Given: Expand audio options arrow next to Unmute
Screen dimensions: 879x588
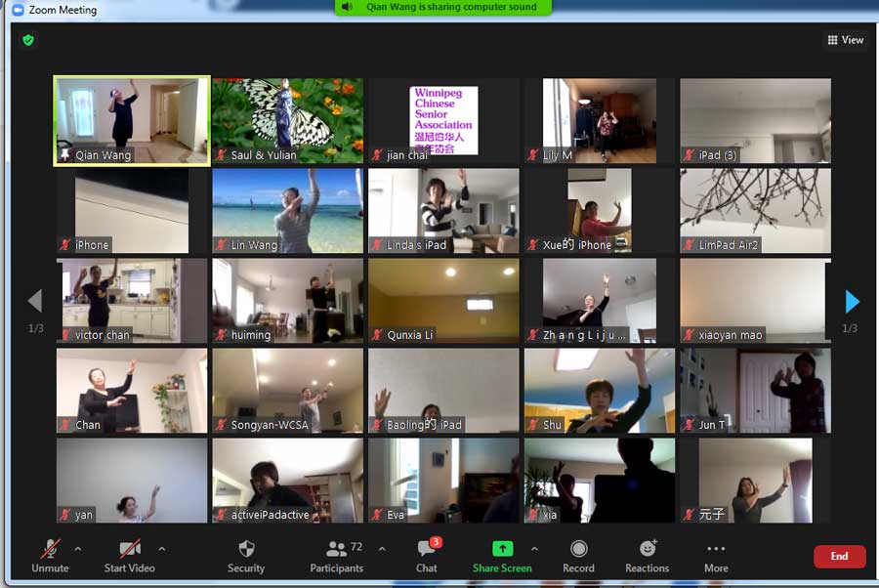Looking at the screenshot, I should pos(78,549).
